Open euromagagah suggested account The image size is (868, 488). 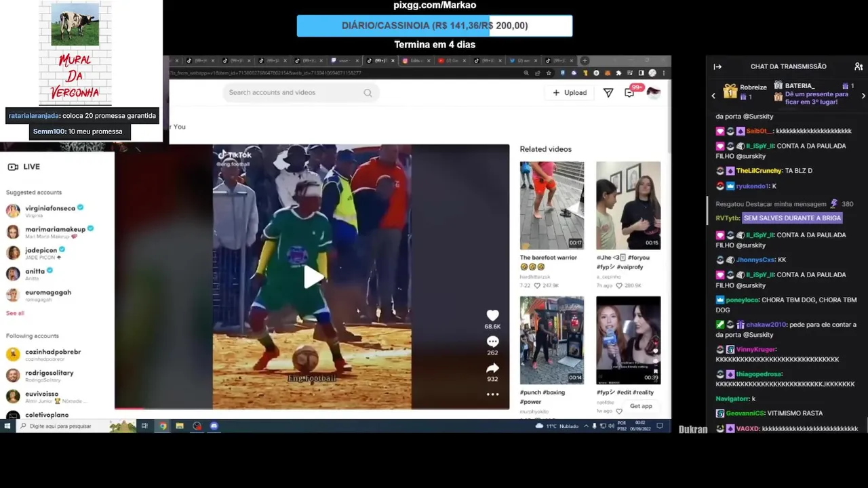click(38, 295)
